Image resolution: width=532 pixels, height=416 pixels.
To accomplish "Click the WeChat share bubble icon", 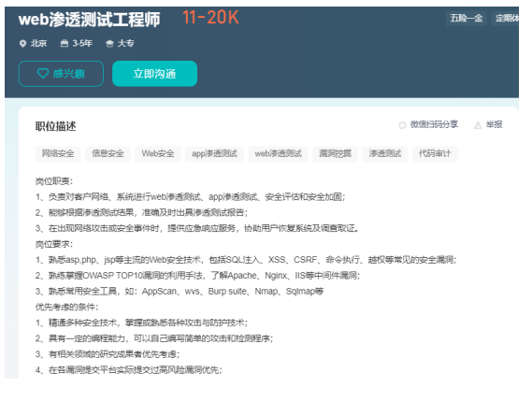I will tap(402, 125).
